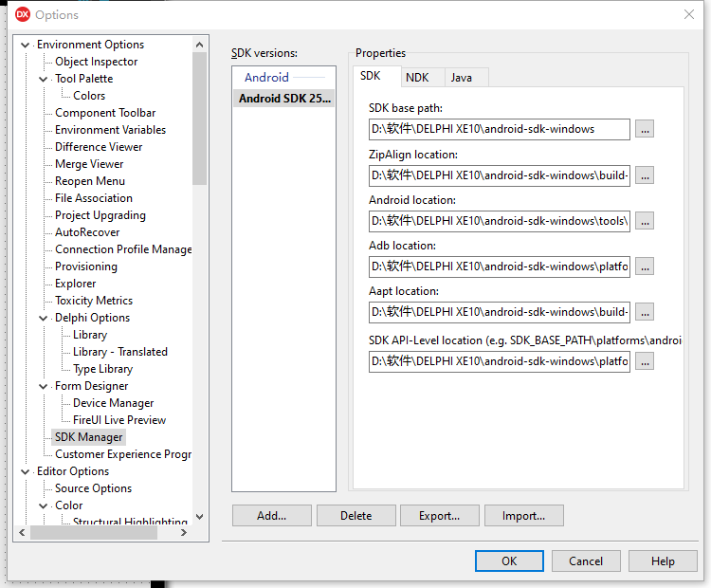Collapse the Editor Options tree node
The width and height of the screenshot is (711, 588).
pos(26,472)
